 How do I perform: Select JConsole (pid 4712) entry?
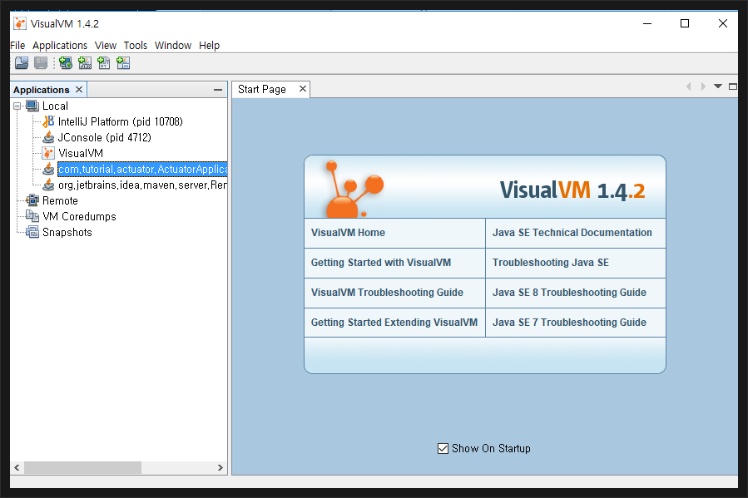104,137
